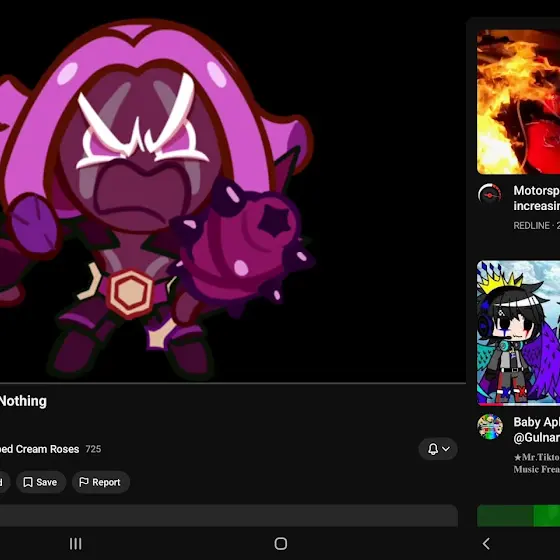Go back with Android back arrow
The height and width of the screenshot is (560, 560).
(x=486, y=544)
